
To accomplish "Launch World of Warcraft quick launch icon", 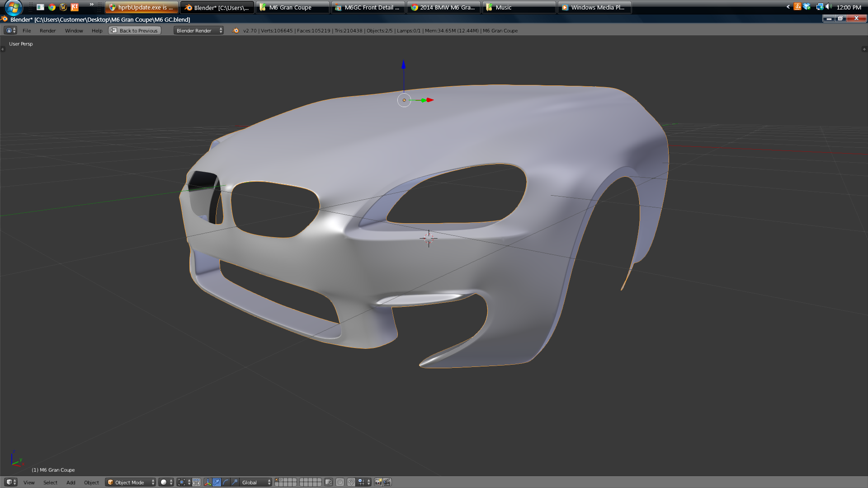I will [x=63, y=7].
